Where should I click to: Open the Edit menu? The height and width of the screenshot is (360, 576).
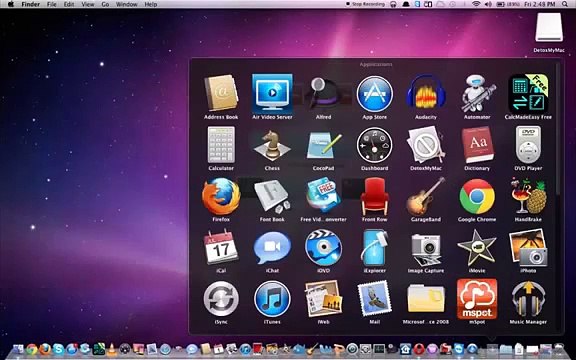[69, 4]
